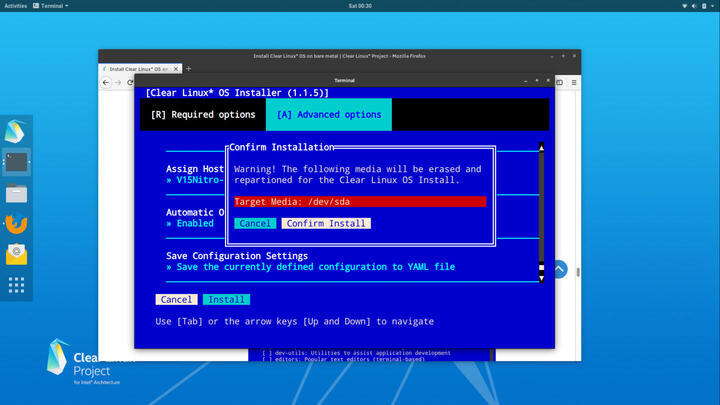Open Activities overview
Image resolution: width=720 pixels, height=405 pixels.
[16, 6]
